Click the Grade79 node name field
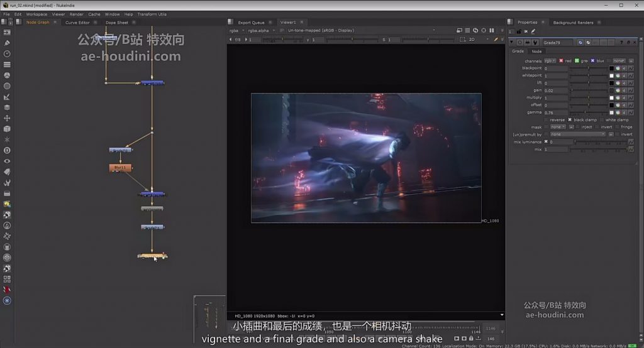 (559, 42)
